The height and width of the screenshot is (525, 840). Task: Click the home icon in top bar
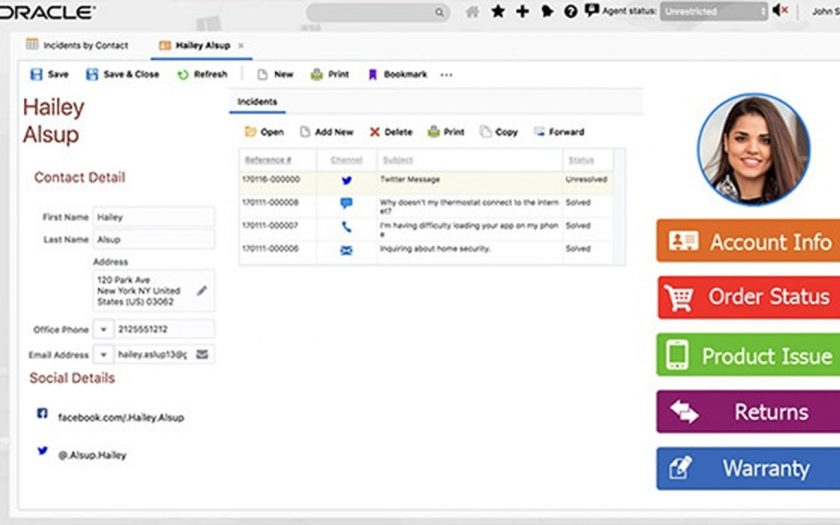pos(472,11)
